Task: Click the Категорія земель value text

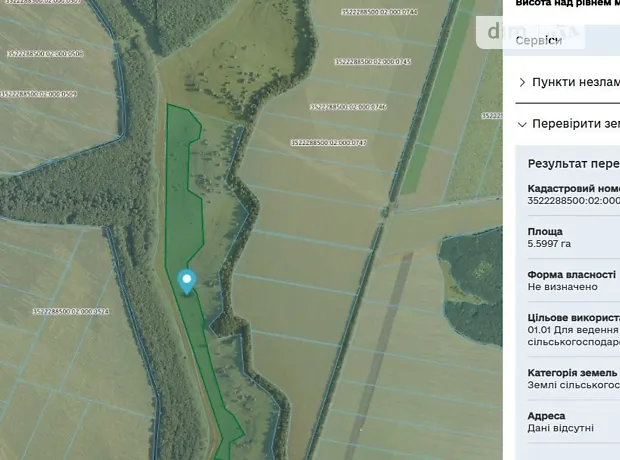Action: click(x=573, y=383)
